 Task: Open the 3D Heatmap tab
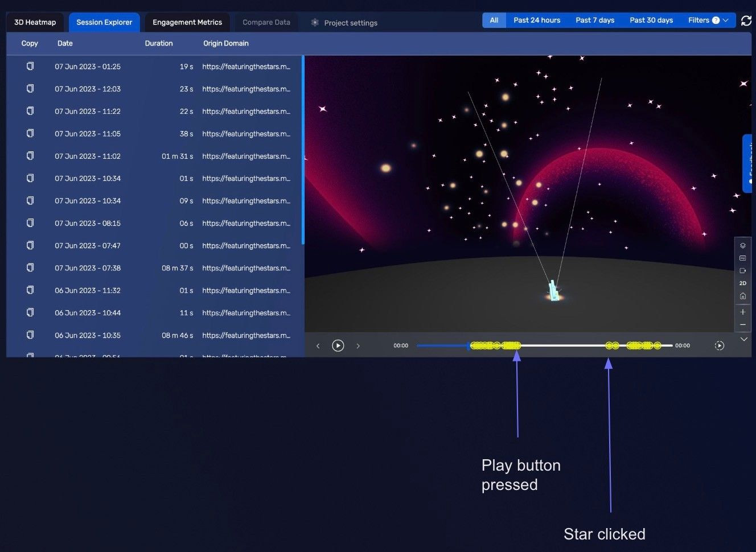(35, 22)
